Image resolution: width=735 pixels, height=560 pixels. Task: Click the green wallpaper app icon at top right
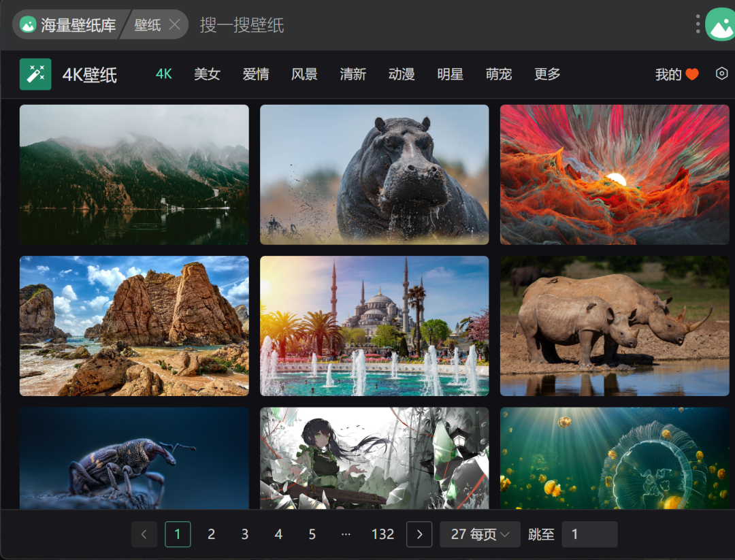pos(721,24)
